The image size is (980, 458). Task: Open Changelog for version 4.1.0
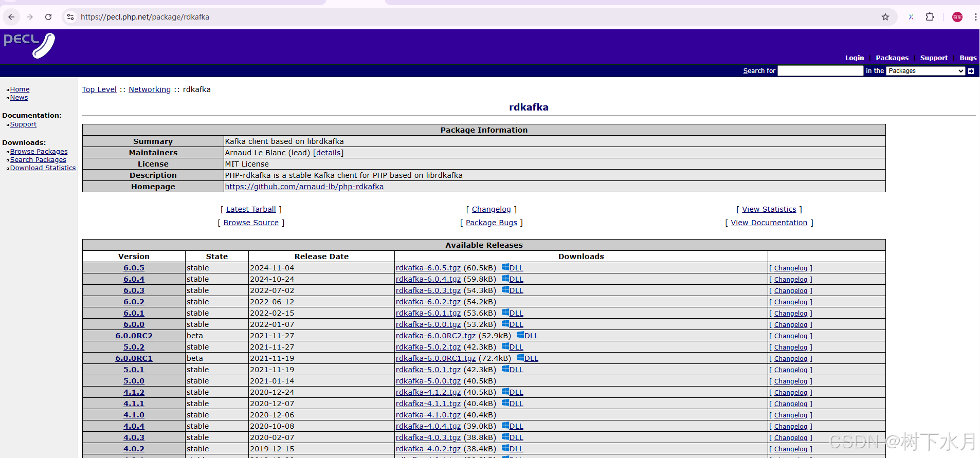(791, 415)
